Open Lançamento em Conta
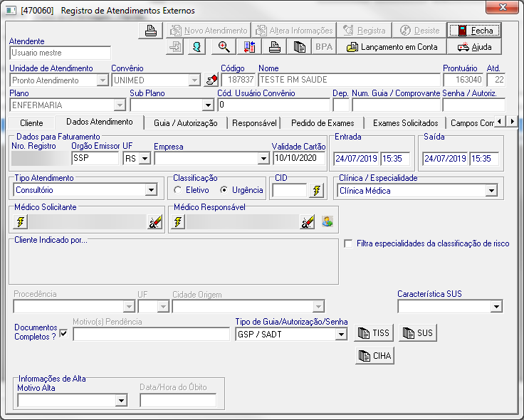The image size is (524, 420). coord(392,47)
